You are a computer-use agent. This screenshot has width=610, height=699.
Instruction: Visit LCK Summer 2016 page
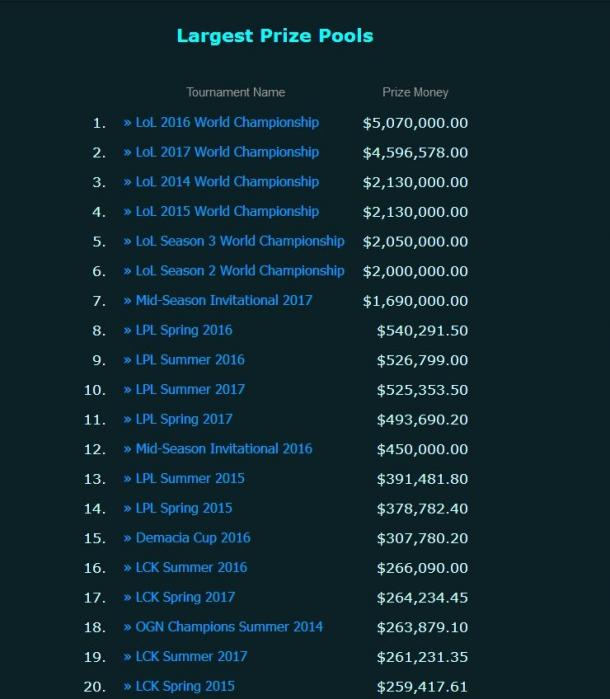(191, 567)
